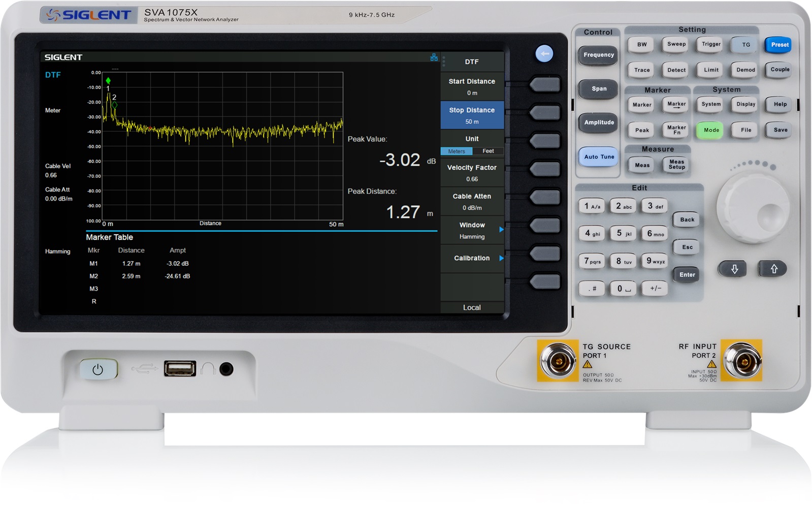This screenshot has width=812, height=508.
Task: Expand the Window Hamming submenu
Action: [x=472, y=230]
